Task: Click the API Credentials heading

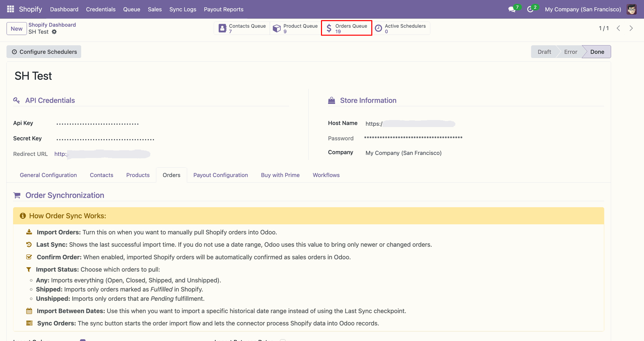Action: [50, 100]
